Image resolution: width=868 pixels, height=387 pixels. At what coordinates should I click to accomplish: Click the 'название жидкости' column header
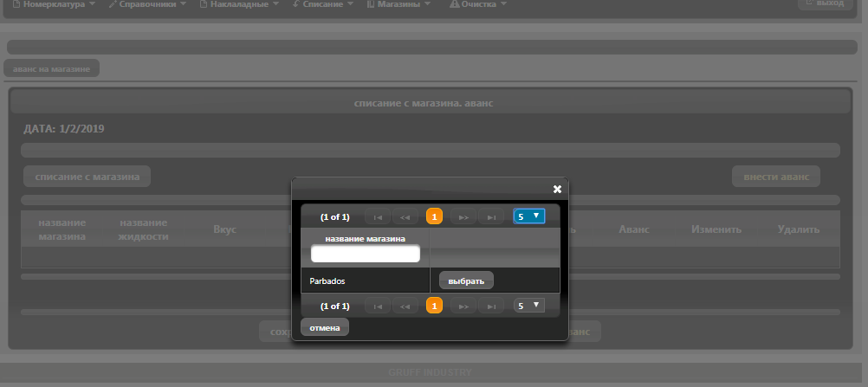pyautogui.click(x=144, y=229)
